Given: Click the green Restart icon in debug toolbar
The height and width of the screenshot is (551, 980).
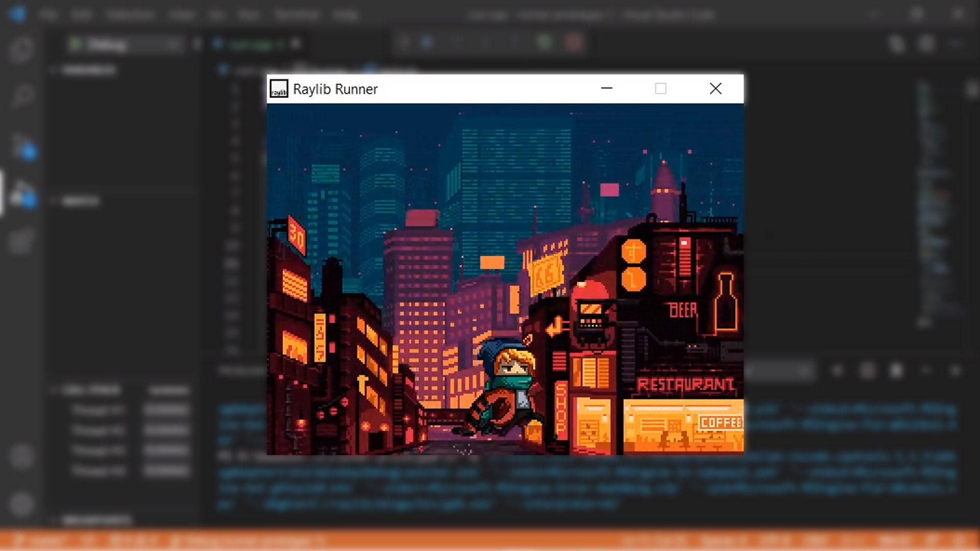Looking at the screenshot, I should [x=545, y=42].
